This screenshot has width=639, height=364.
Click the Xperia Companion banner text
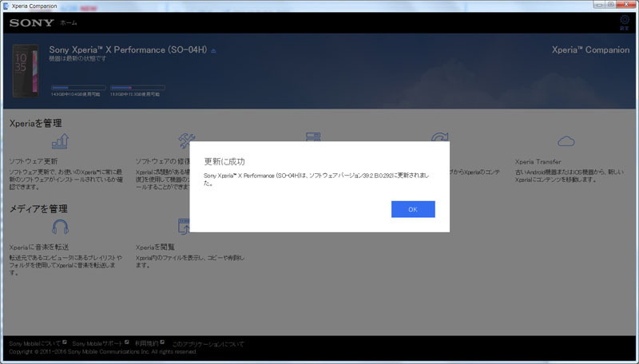pos(590,49)
